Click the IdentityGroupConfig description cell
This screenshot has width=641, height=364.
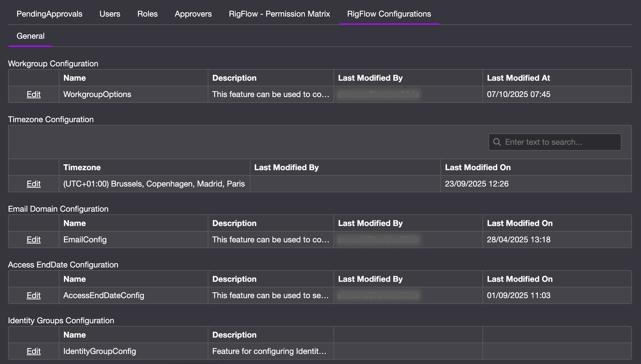(x=269, y=351)
